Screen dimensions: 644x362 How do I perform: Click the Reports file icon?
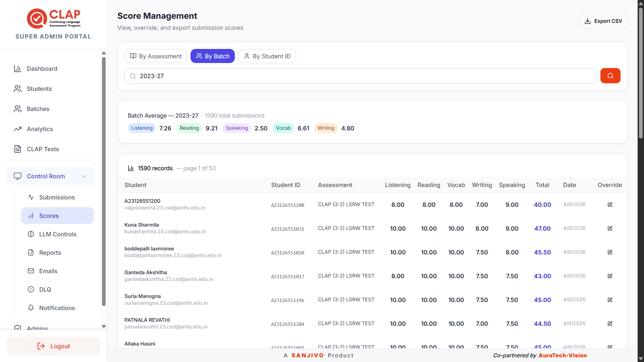[31, 253]
